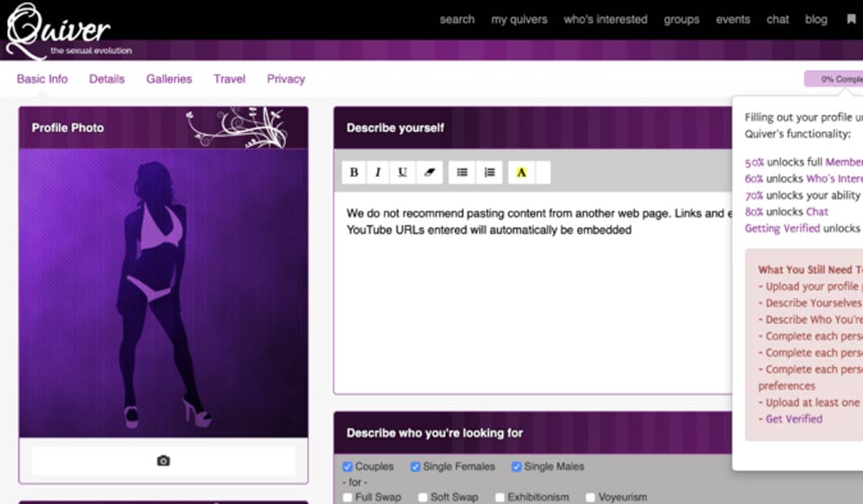Uncheck the Couples checkbox
The width and height of the screenshot is (863, 504).
tap(348, 467)
